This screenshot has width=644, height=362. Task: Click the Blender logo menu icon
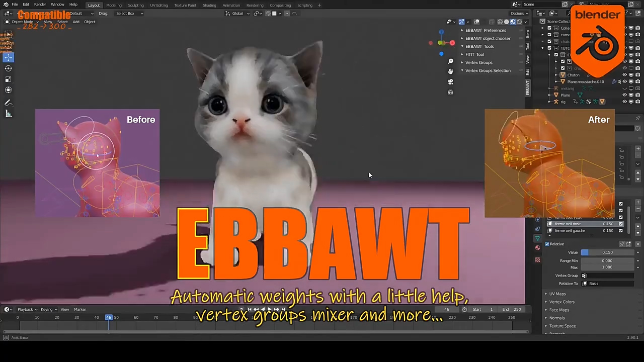(x=6, y=5)
